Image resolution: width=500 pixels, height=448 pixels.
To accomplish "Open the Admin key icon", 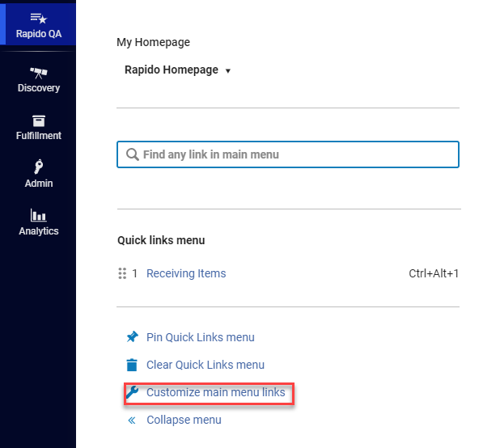I will coord(38,166).
